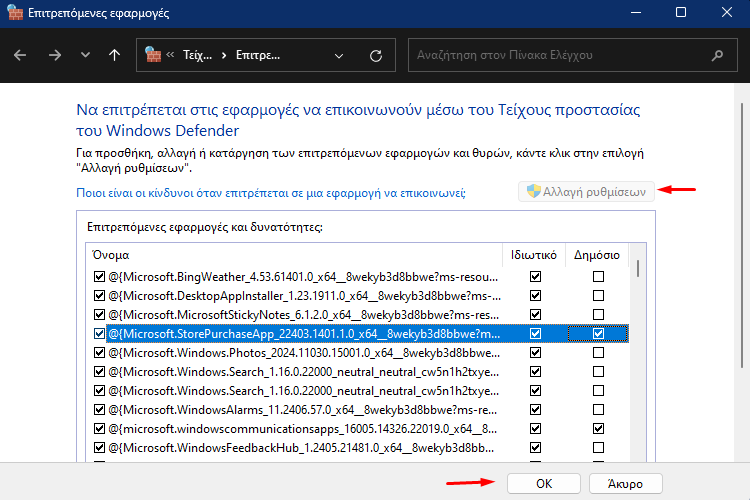Open the link about communication risks
The height and width of the screenshot is (500, 750).
(271, 193)
